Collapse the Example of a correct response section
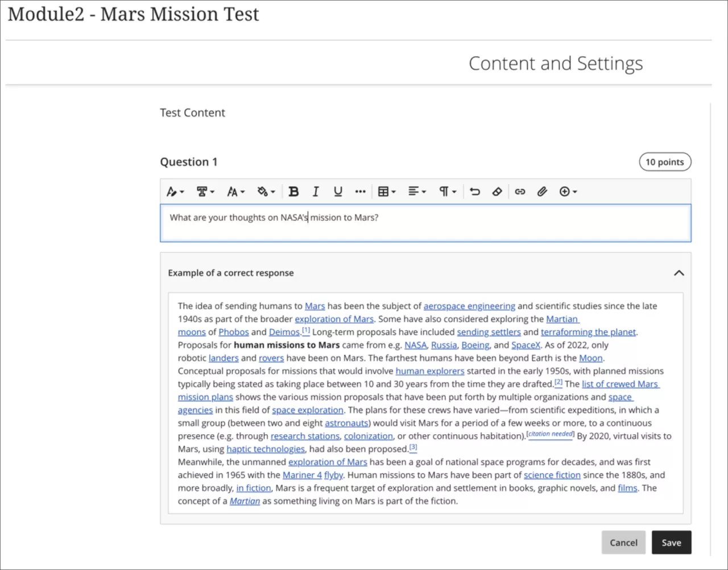 pyautogui.click(x=679, y=273)
